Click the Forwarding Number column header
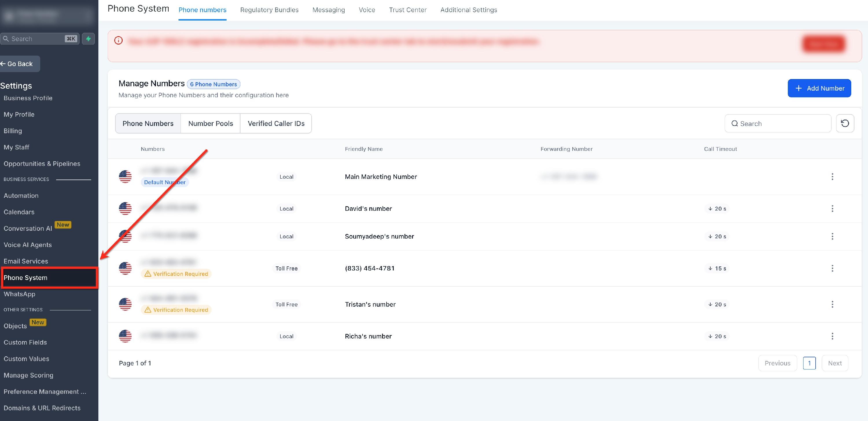Image resolution: width=868 pixels, height=421 pixels. tap(567, 149)
